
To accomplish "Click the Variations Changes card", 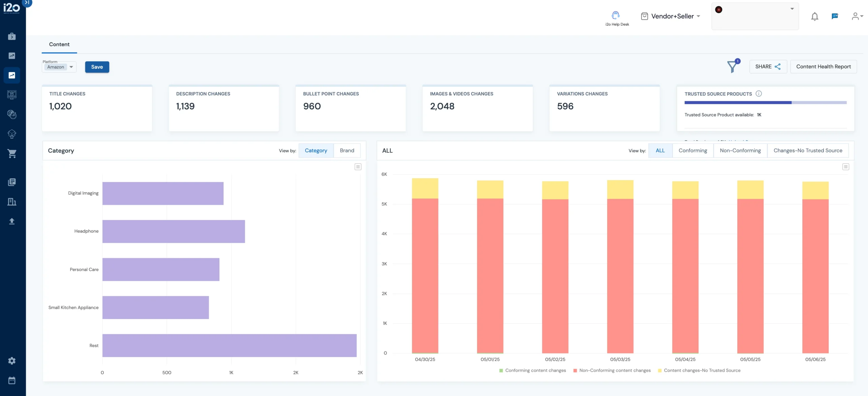I will pyautogui.click(x=605, y=108).
